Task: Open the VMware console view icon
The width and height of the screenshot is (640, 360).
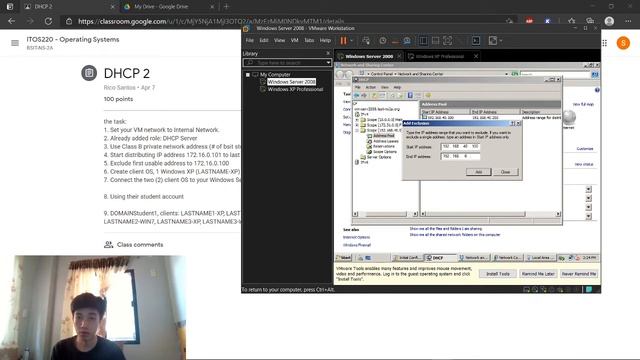Action: tap(476, 40)
